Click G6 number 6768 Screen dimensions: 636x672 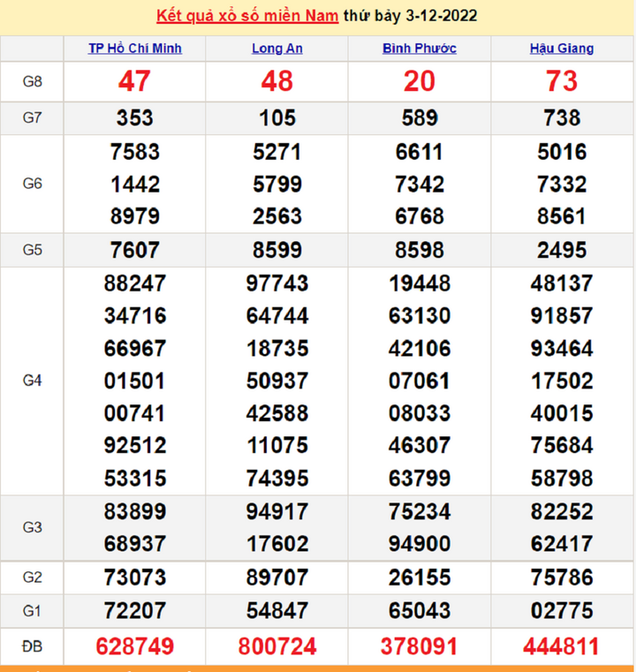420,216
